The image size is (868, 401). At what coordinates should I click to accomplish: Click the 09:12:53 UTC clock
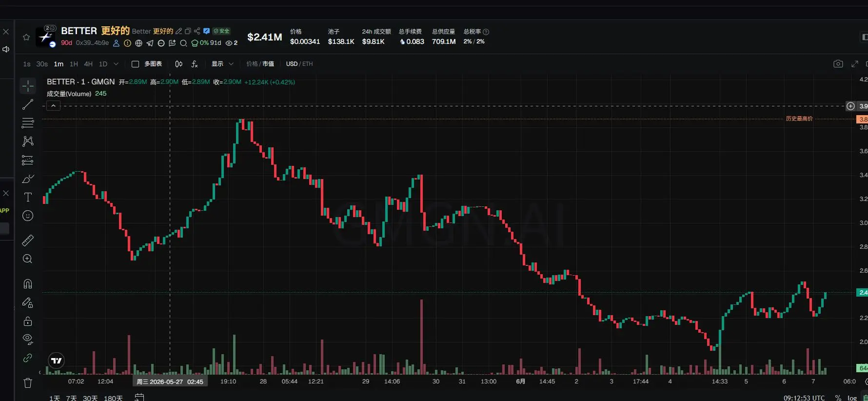tap(804, 398)
